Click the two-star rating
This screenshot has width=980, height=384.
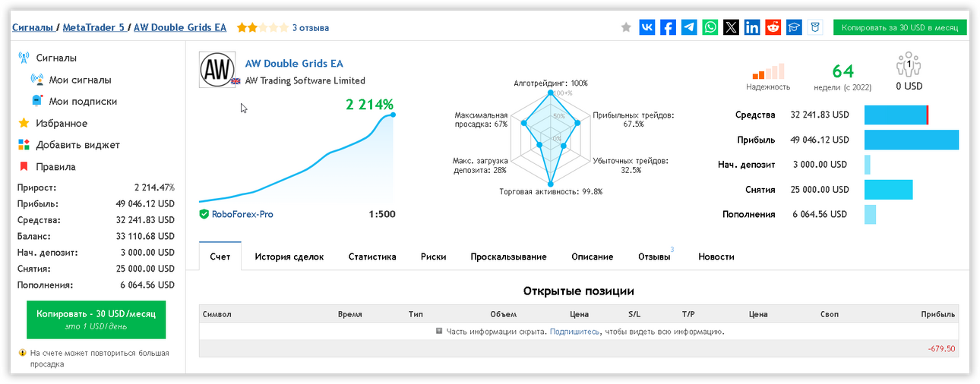262,27
